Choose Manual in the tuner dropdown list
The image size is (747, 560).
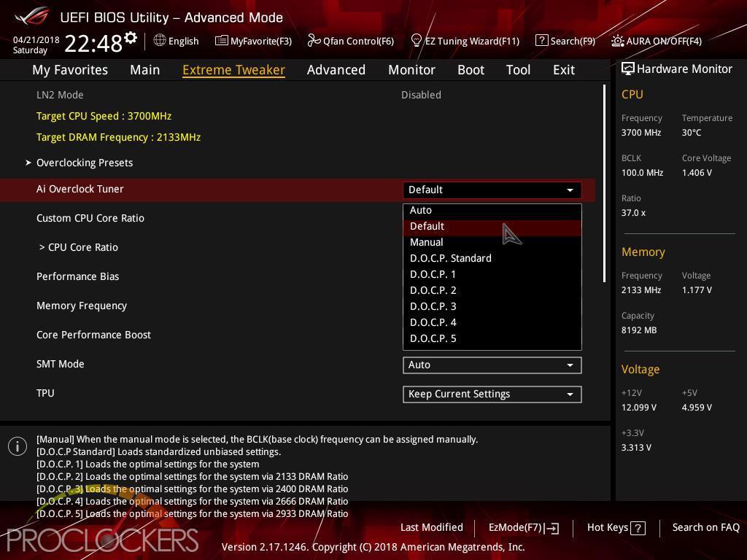click(492, 242)
